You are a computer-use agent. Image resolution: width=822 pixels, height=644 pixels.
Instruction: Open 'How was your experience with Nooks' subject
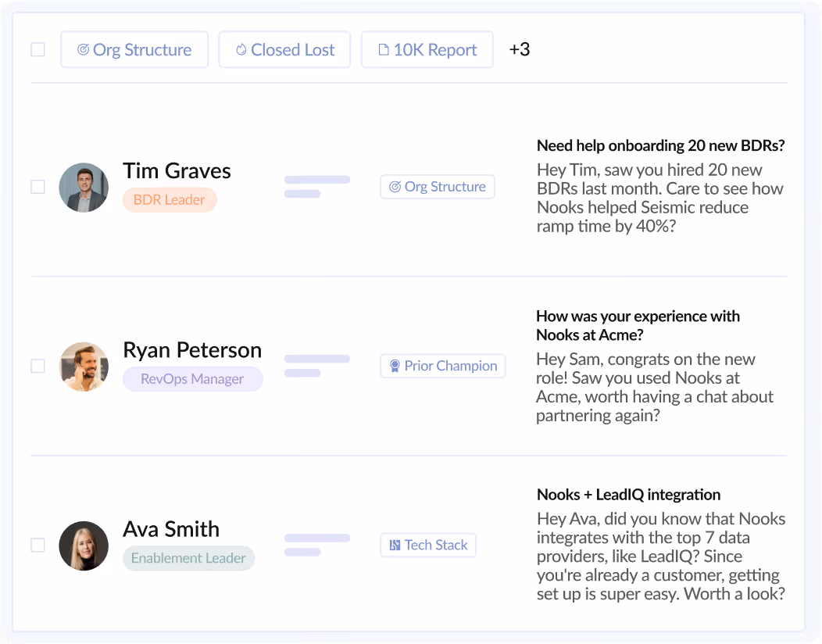[x=638, y=326]
